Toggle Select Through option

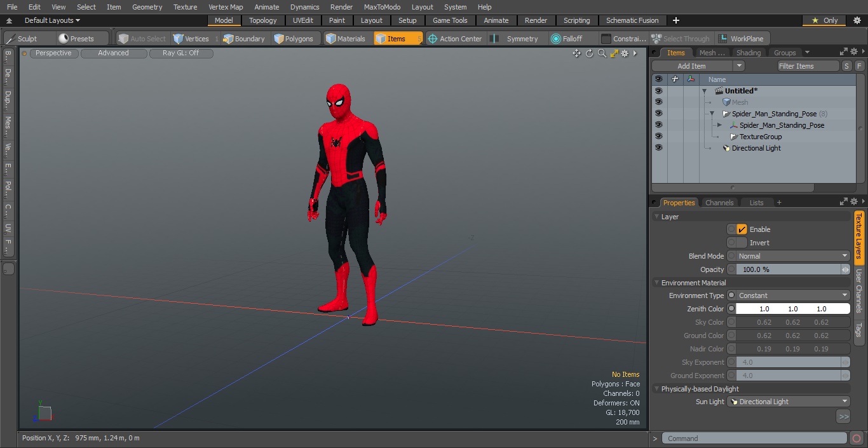tap(681, 39)
